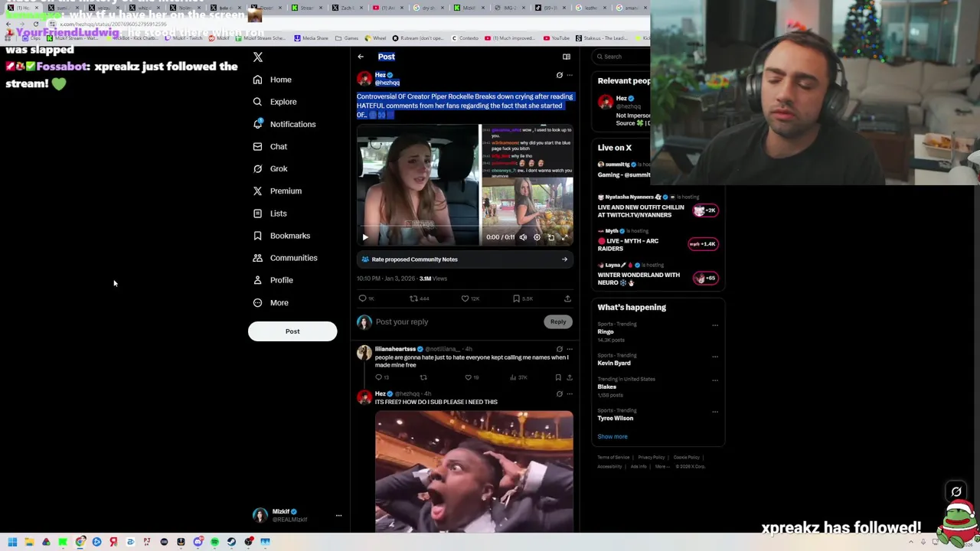The width and height of the screenshot is (980, 551).
Task: Open more options dots on Hez post
Action: [x=570, y=75]
